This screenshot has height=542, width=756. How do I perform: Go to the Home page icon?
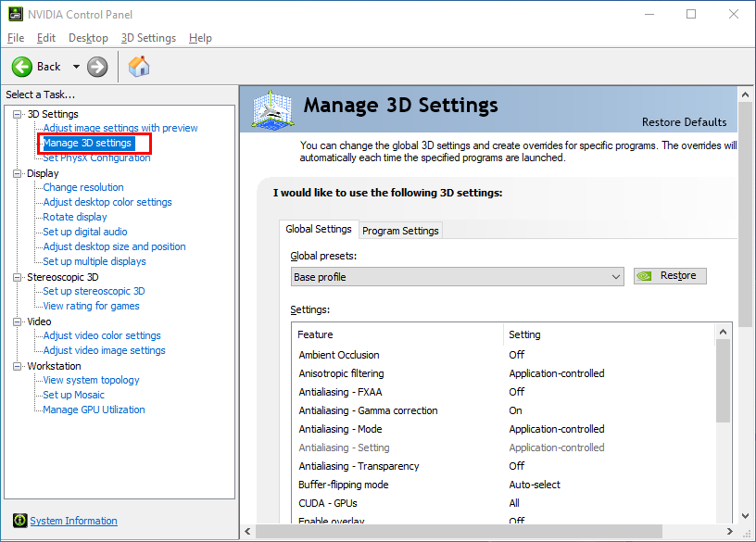pyautogui.click(x=139, y=67)
